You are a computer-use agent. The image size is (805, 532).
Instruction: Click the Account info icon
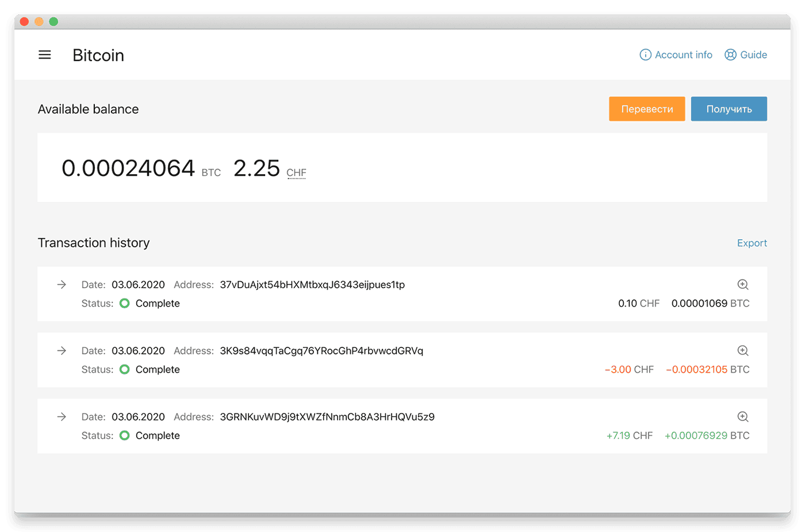coord(646,55)
